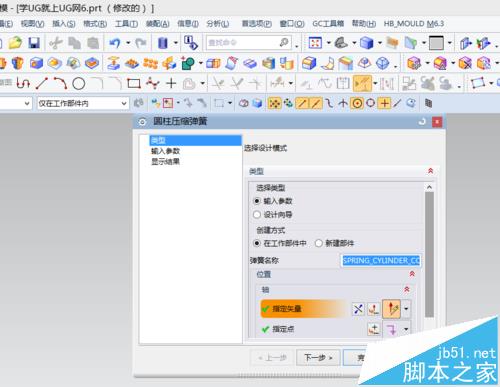Open the HB_MOULD M6.3 menu

(414, 24)
